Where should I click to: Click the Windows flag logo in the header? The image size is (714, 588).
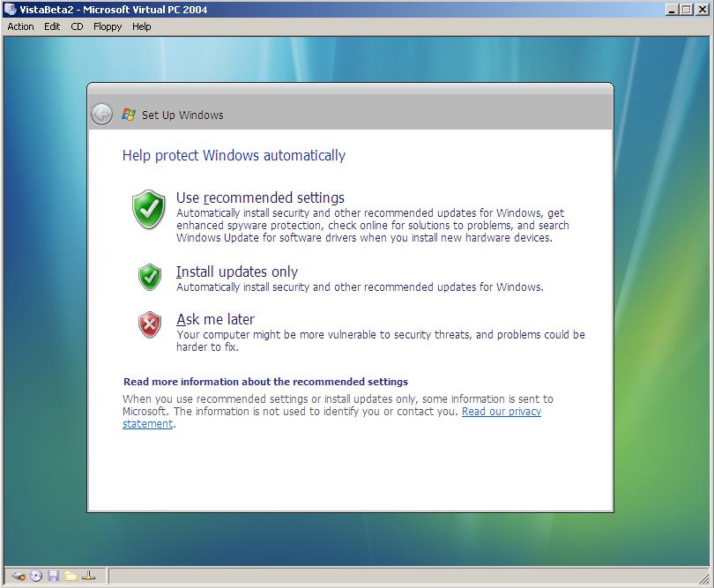pos(129,115)
